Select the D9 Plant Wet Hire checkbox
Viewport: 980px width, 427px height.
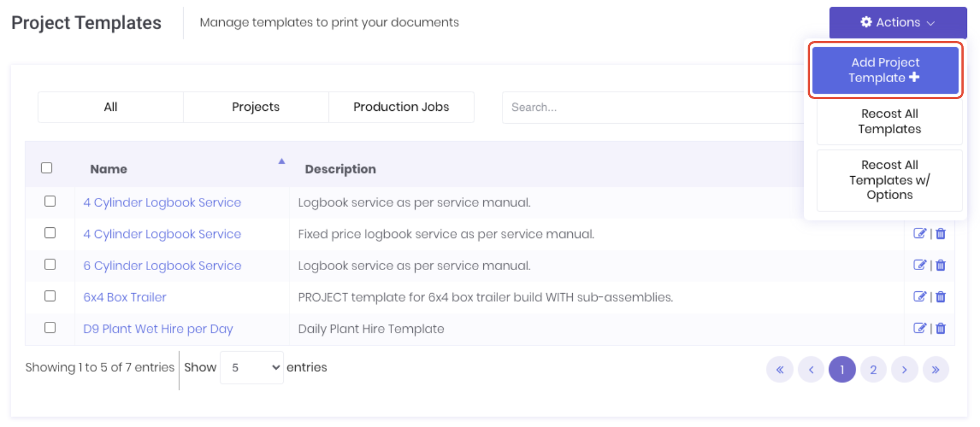pyautogui.click(x=50, y=327)
